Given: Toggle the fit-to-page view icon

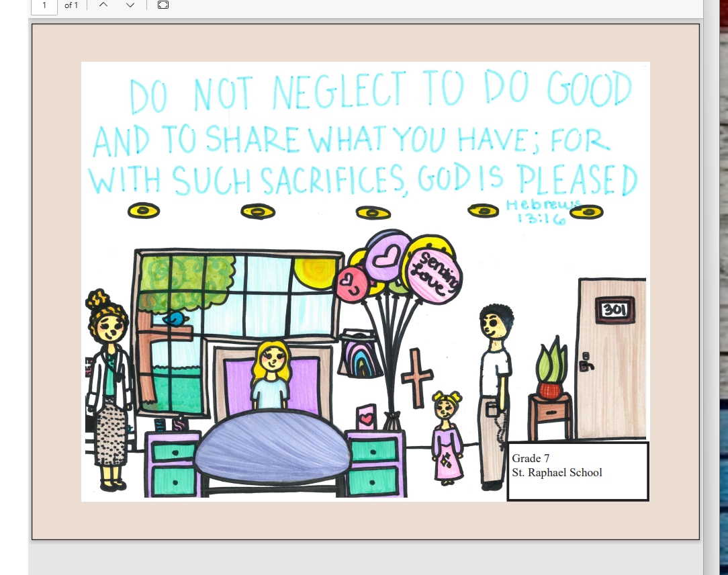Looking at the screenshot, I should click(x=163, y=5).
